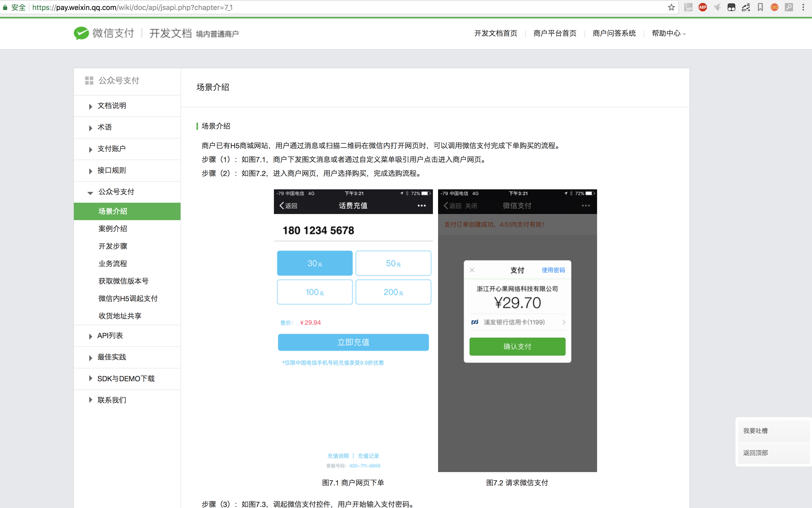Go to 商户问答系统 link

point(614,33)
